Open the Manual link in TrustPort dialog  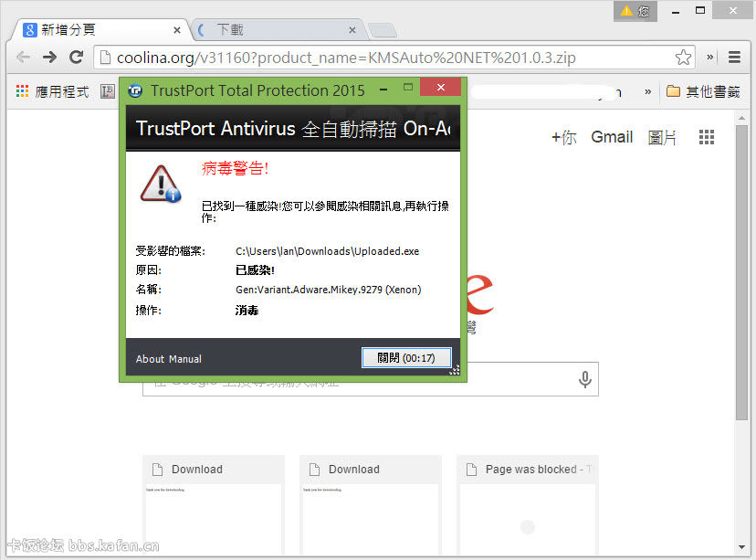click(x=185, y=359)
